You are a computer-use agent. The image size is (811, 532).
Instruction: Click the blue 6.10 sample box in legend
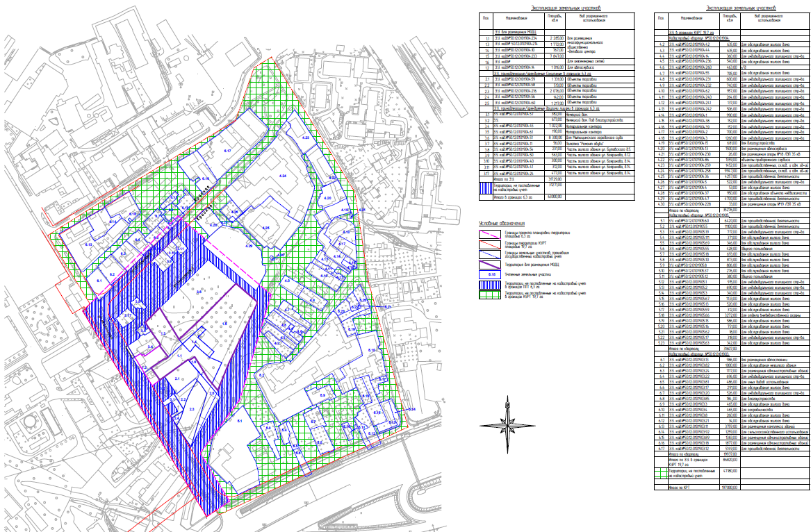click(489, 275)
